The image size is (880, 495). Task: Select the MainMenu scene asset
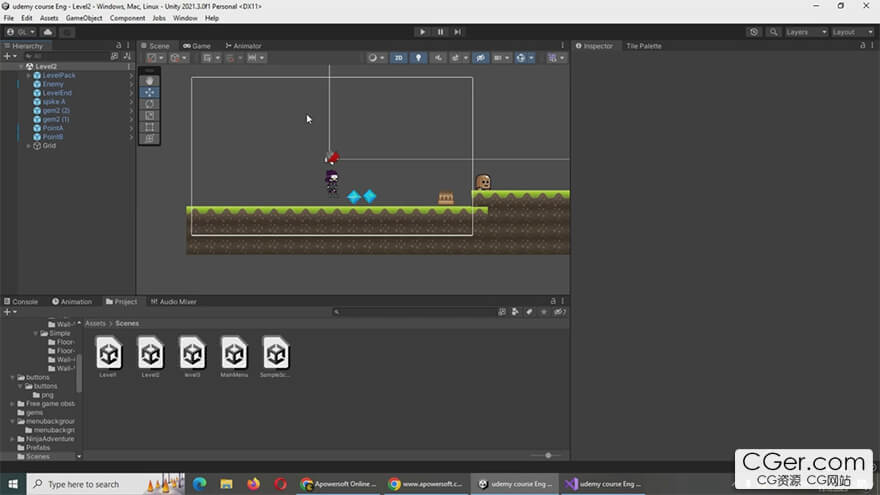point(234,356)
